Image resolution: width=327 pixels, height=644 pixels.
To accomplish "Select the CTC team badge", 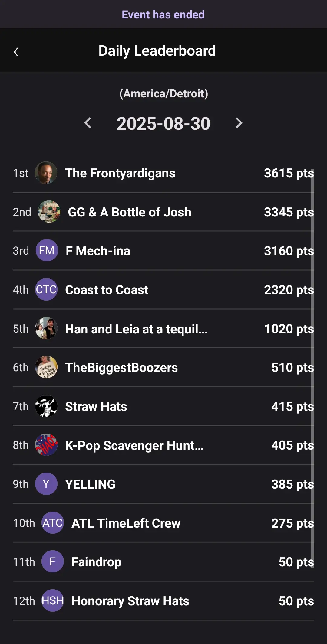I will coord(46,289).
